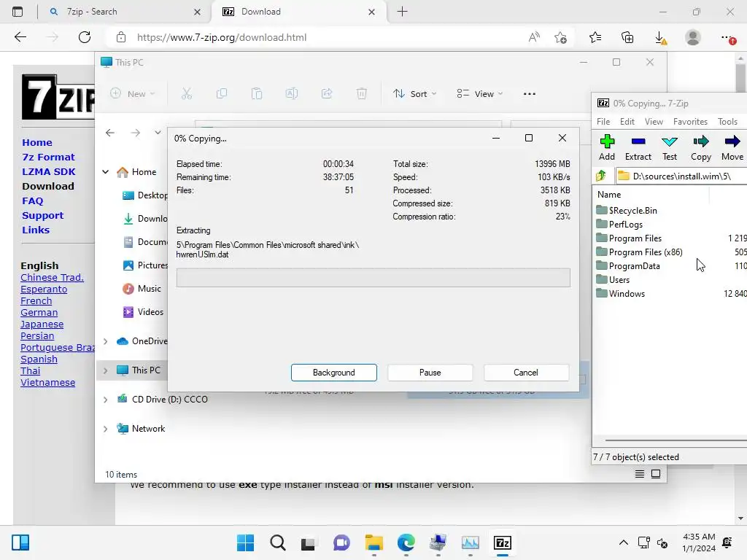Click the Add button in 7-Zip toolbar

[607, 147]
